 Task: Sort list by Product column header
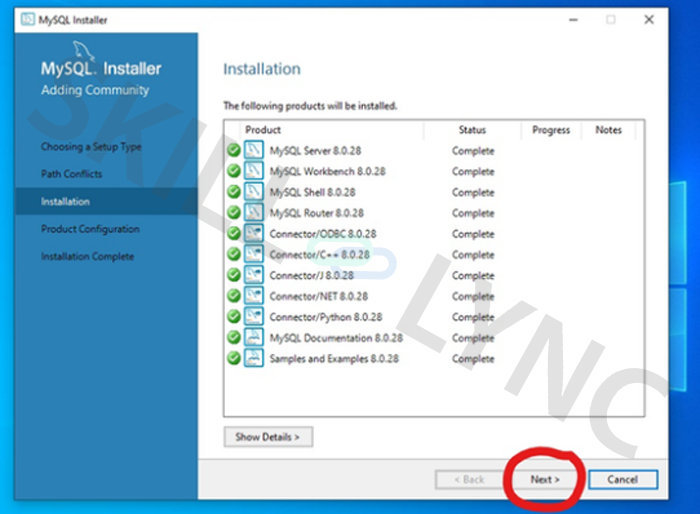tap(332, 130)
